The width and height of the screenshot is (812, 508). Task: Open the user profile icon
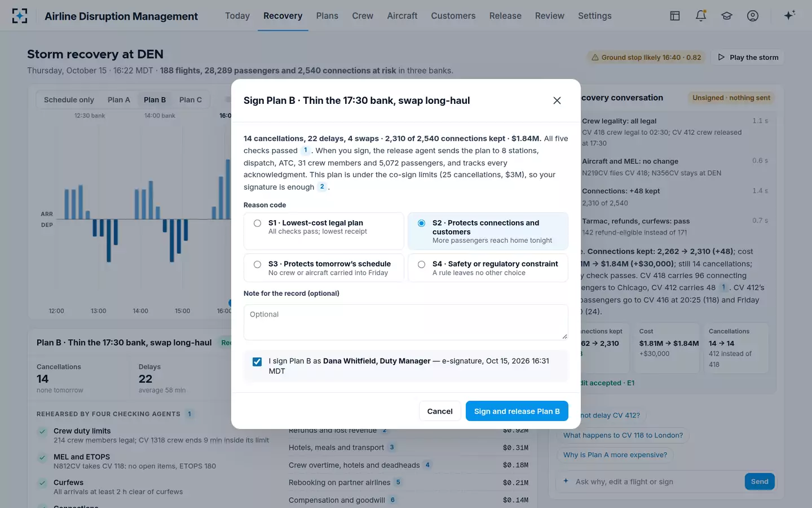coord(753,16)
